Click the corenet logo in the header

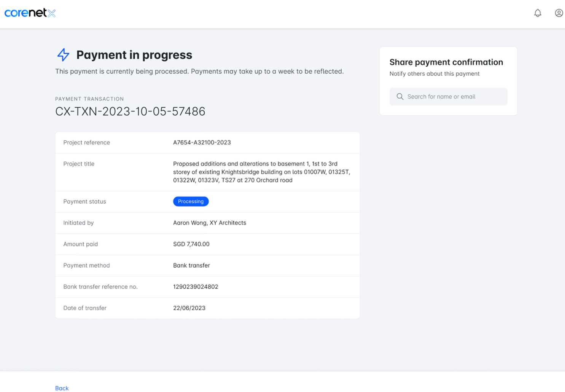[30, 13]
